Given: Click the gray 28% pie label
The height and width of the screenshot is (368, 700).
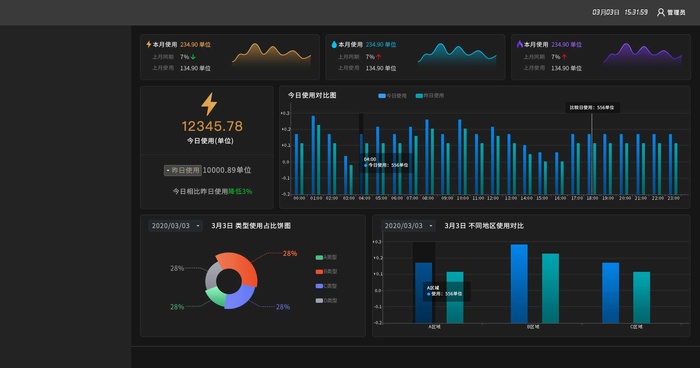Looking at the screenshot, I should tap(177, 268).
